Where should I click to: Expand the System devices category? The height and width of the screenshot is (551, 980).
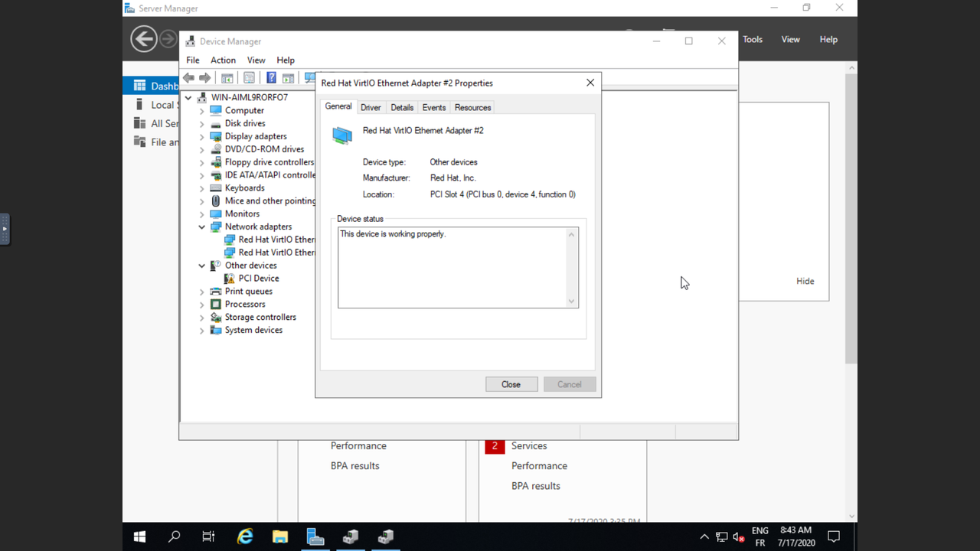point(202,331)
